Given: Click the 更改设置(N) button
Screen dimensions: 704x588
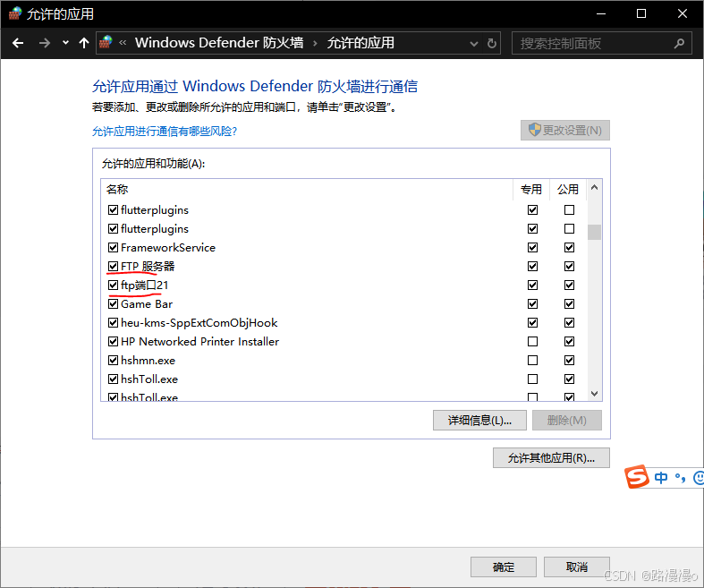Looking at the screenshot, I should coord(564,131).
